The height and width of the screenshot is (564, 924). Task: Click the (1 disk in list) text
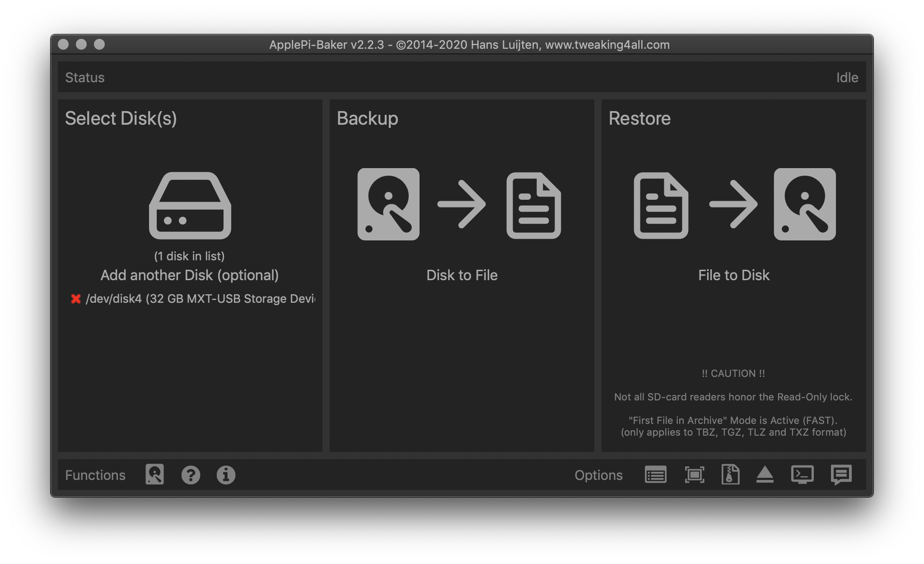pos(189,256)
